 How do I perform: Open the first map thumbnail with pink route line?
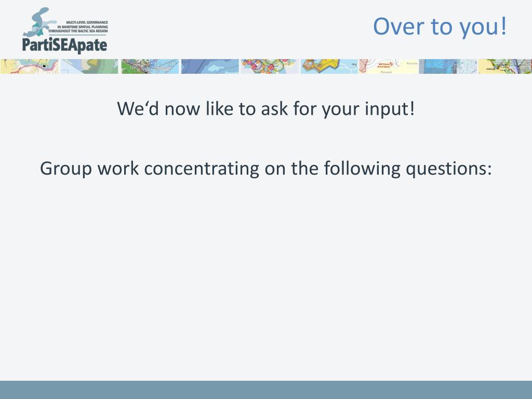(30, 66)
